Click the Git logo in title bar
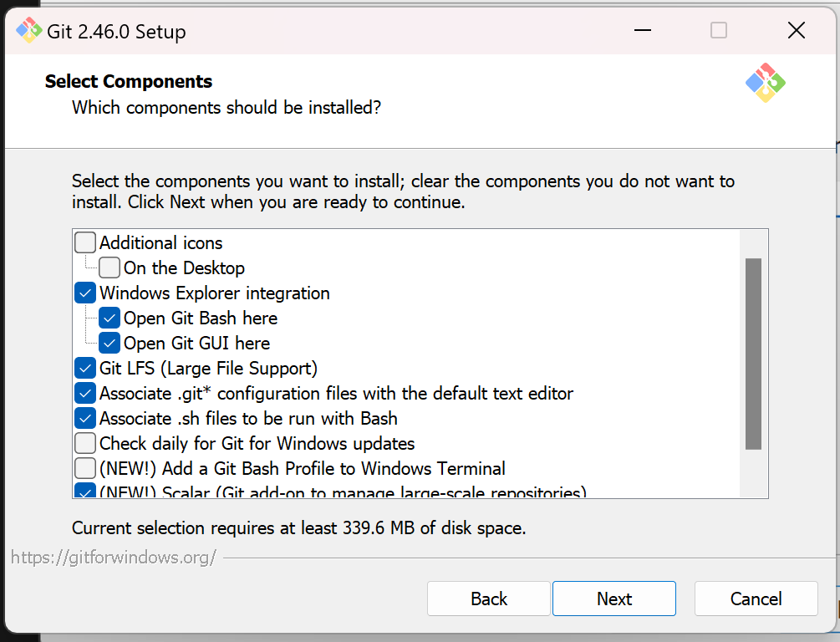Image resolution: width=840 pixels, height=642 pixels. tap(28, 31)
